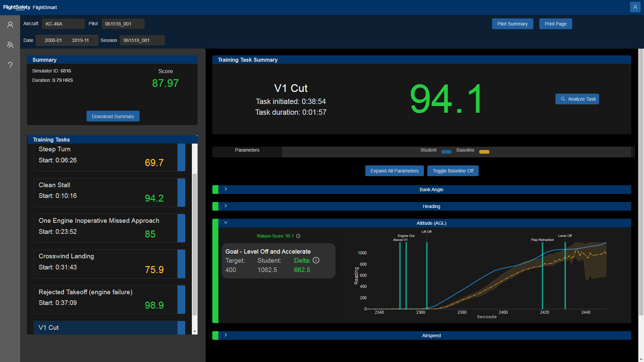
Task: Click the Baseline yellow legend swatch
Action: [x=484, y=152]
